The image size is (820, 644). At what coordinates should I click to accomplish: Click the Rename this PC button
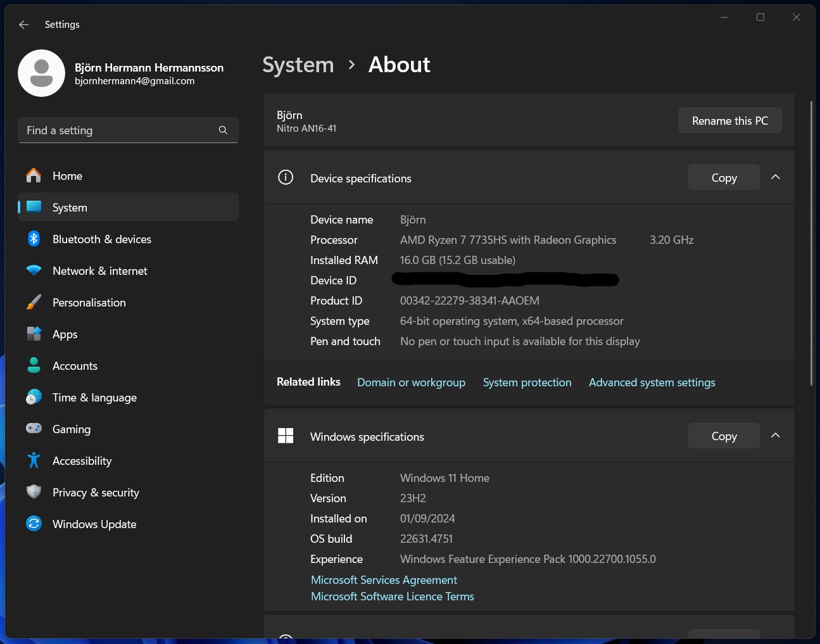pyautogui.click(x=729, y=120)
